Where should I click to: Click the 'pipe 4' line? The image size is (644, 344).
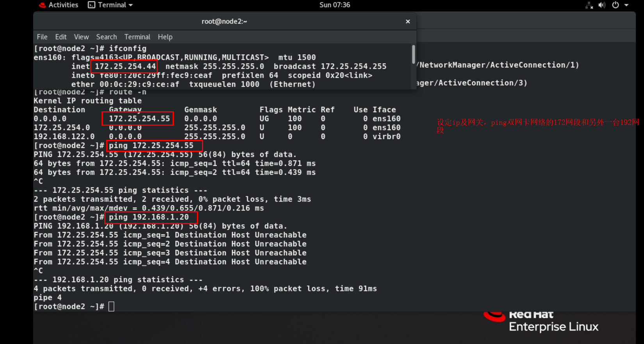click(48, 298)
